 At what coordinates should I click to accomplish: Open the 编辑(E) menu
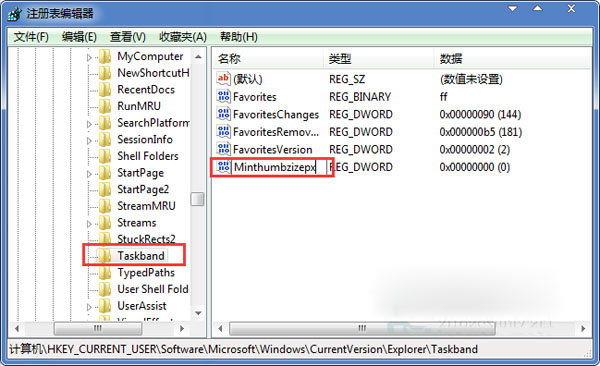(x=79, y=37)
